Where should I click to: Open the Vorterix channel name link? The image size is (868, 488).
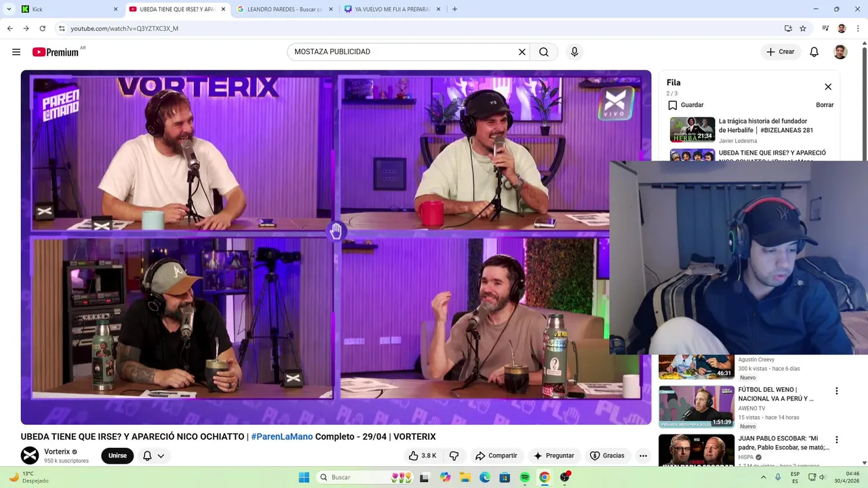click(x=57, y=452)
